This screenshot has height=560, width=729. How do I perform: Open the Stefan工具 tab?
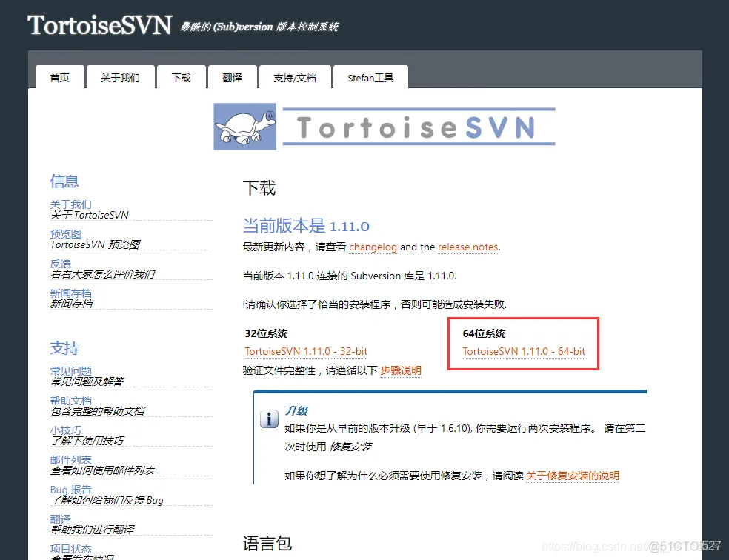pyautogui.click(x=370, y=78)
